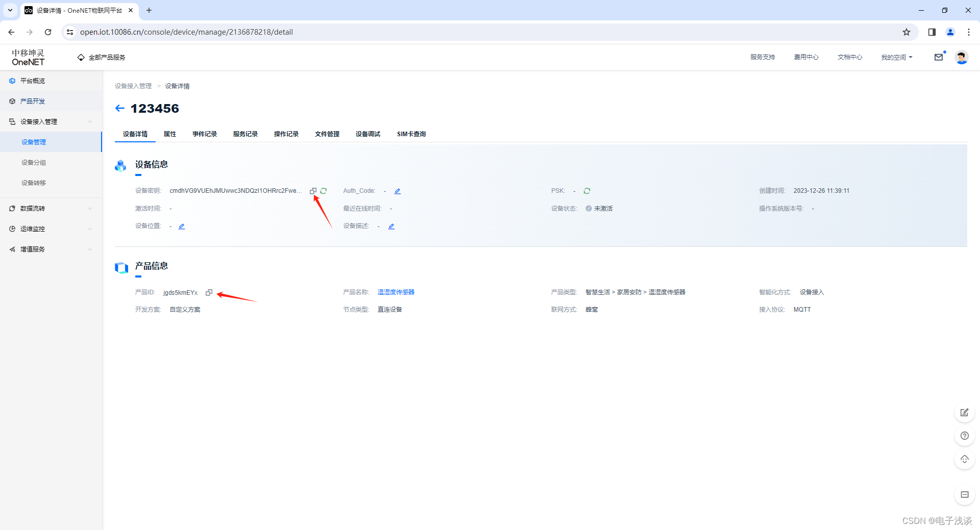
Task: Open the browser side panel icon
Action: [932, 32]
